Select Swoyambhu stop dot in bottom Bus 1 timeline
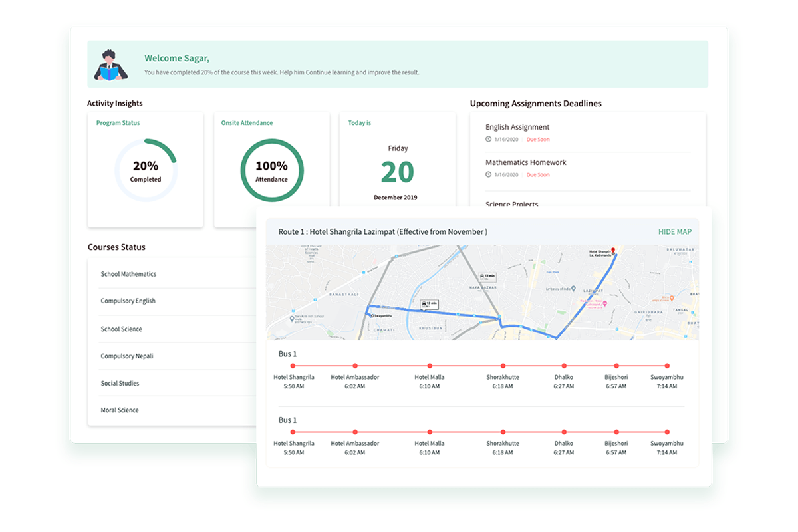 click(x=667, y=432)
